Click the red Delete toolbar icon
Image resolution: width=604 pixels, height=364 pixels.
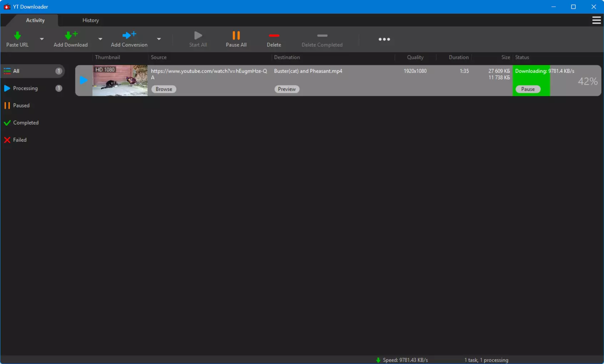pos(274,35)
